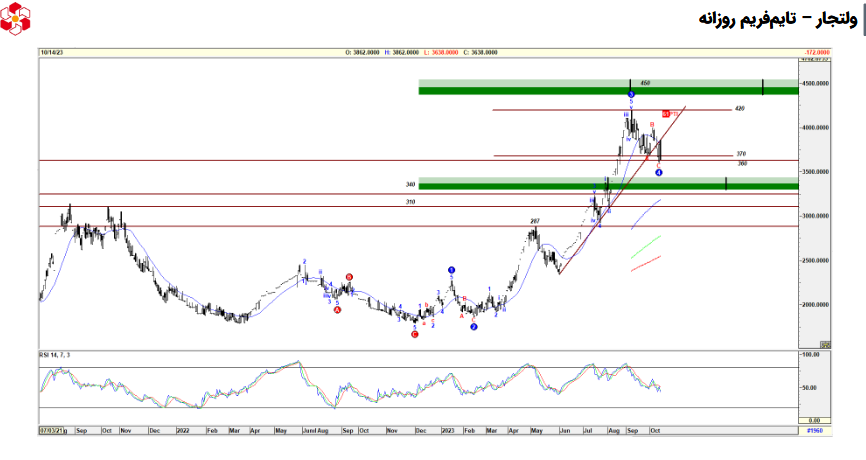
Task: Click the red circled A wave marker
Action: click(x=337, y=310)
